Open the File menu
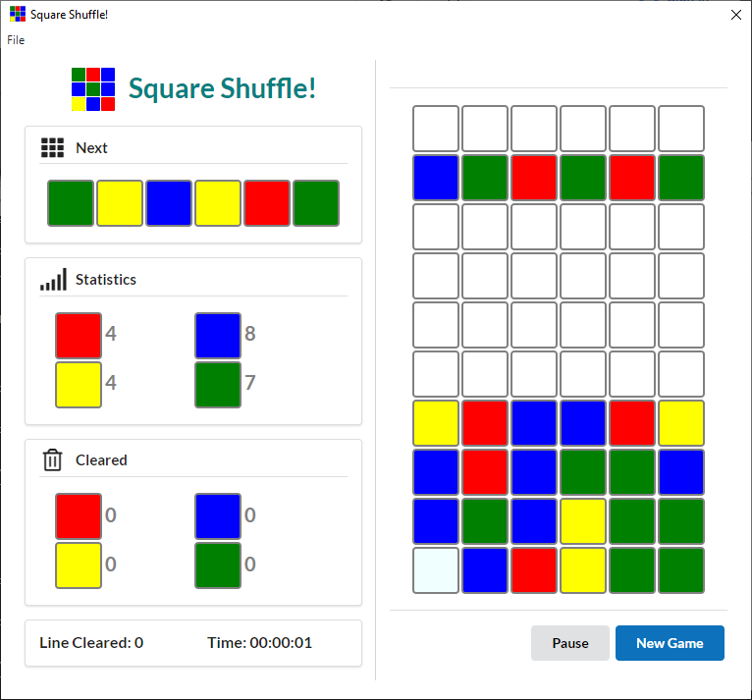 [16, 40]
